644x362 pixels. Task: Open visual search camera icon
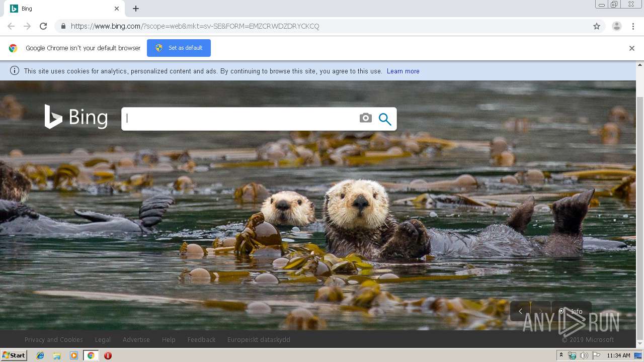click(x=366, y=118)
